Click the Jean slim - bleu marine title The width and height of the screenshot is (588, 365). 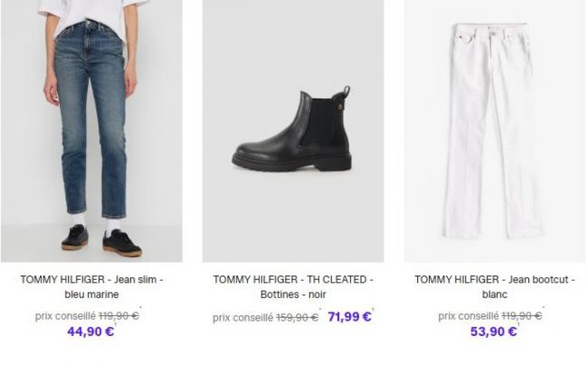click(x=91, y=287)
